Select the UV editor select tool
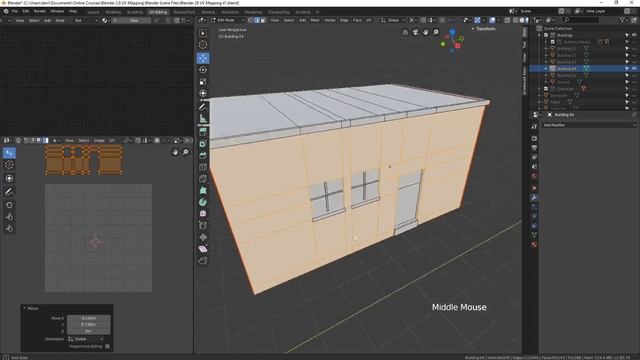The width and height of the screenshot is (640, 360). pyautogui.click(x=9, y=153)
